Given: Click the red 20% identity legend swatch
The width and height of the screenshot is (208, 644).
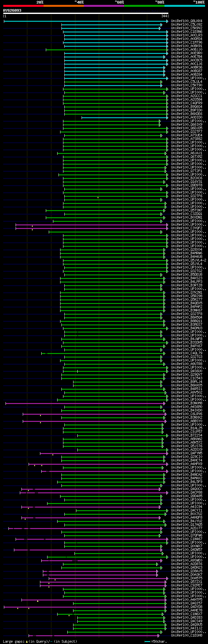Looking at the screenshot, I should click(23, 6).
